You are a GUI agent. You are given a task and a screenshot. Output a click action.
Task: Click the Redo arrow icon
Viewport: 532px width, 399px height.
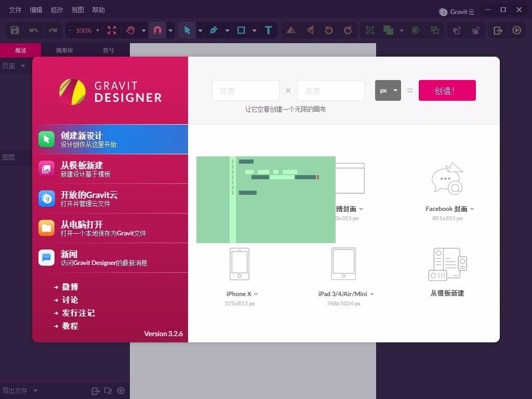52,30
